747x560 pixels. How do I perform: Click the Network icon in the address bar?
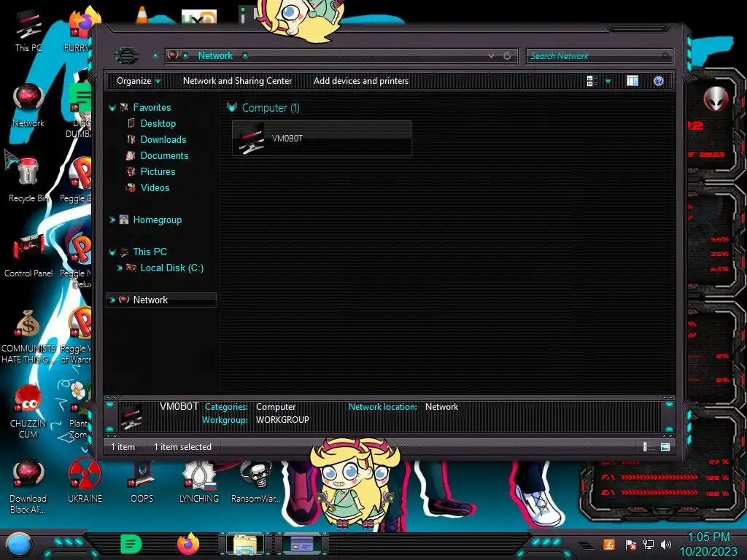point(173,55)
